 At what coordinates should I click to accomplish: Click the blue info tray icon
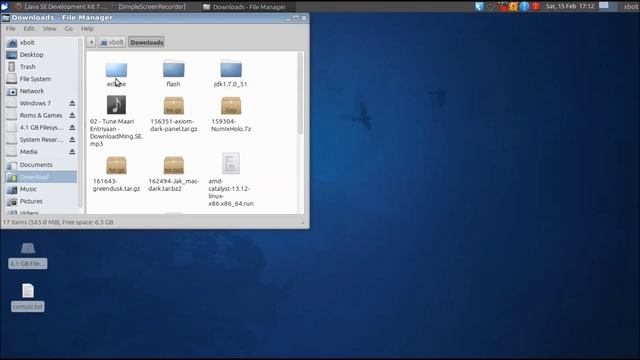click(x=524, y=6)
